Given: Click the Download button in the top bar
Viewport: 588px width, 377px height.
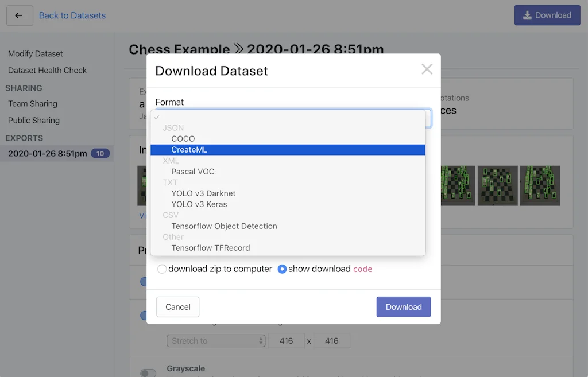Looking at the screenshot, I should [547, 15].
